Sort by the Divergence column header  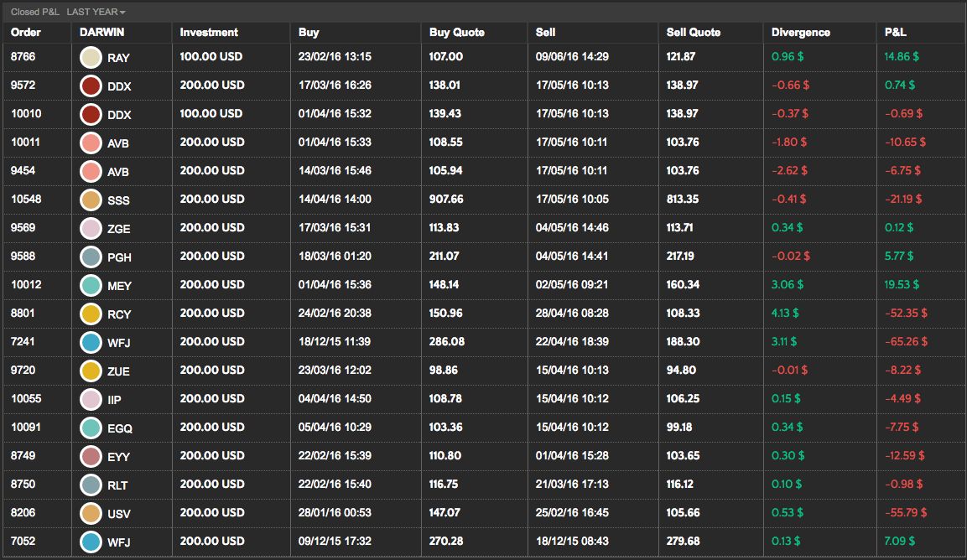pyautogui.click(x=801, y=33)
